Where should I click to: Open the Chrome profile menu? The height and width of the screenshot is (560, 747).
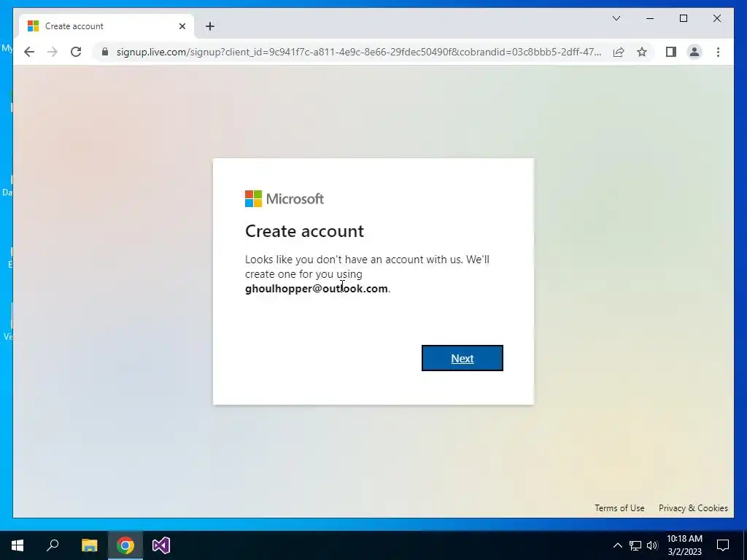point(694,52)
